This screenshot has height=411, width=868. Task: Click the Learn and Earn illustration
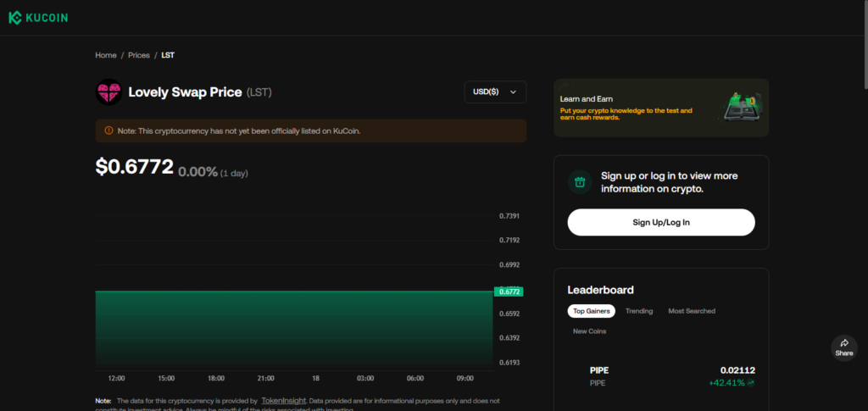click(x=741, y=107)
